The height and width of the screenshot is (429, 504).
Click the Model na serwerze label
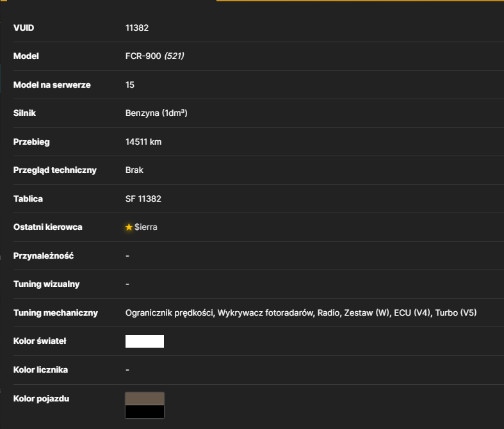click(x=52, y=85)
